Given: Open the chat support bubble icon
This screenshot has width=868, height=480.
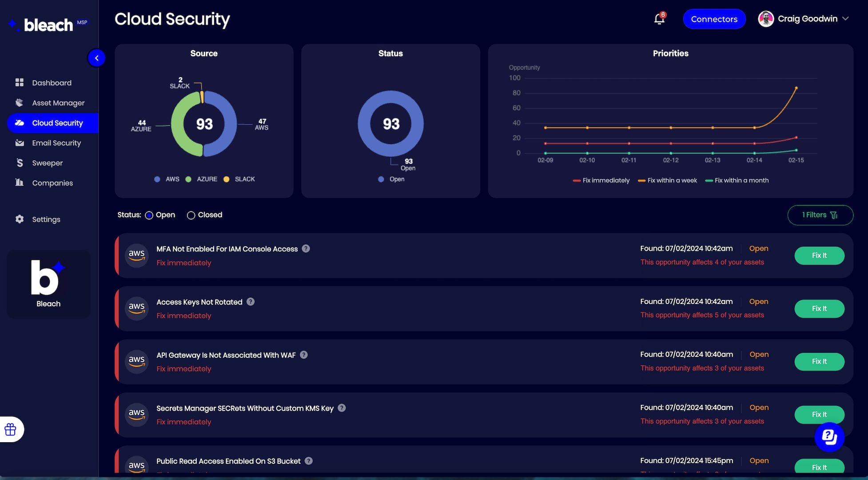Looking at the screenshot, I should (829, 437).
